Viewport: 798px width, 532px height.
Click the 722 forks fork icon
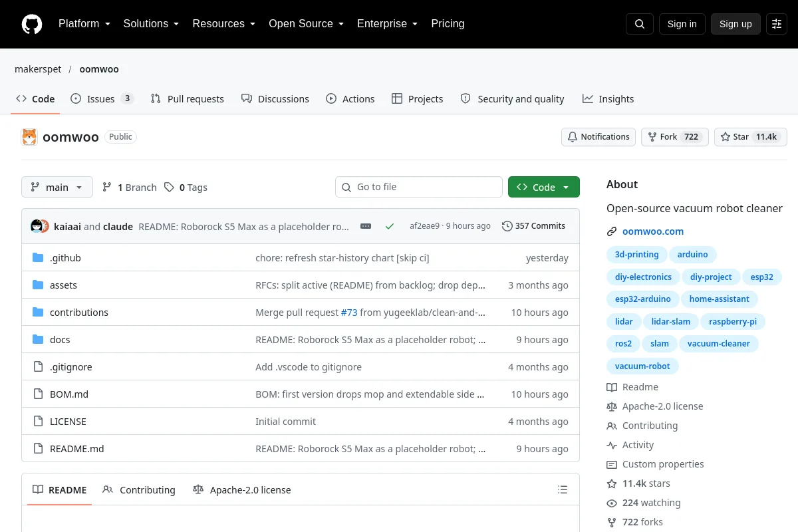click(x=612, y=522)
